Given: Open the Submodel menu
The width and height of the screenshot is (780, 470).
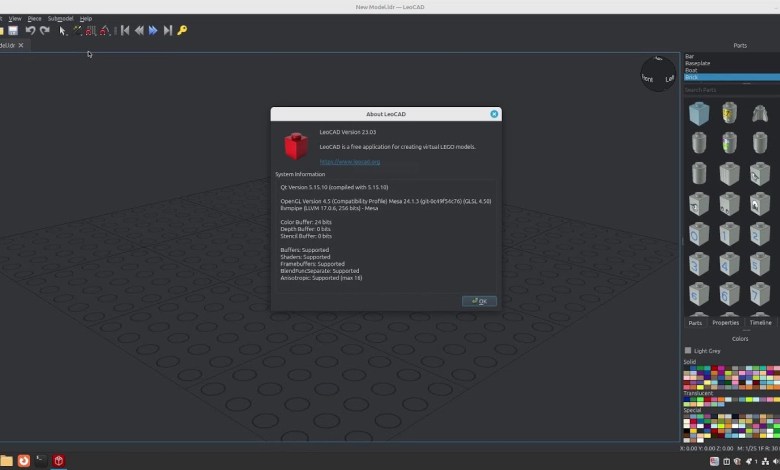Looking at the screenshot, I should [60, 18].
